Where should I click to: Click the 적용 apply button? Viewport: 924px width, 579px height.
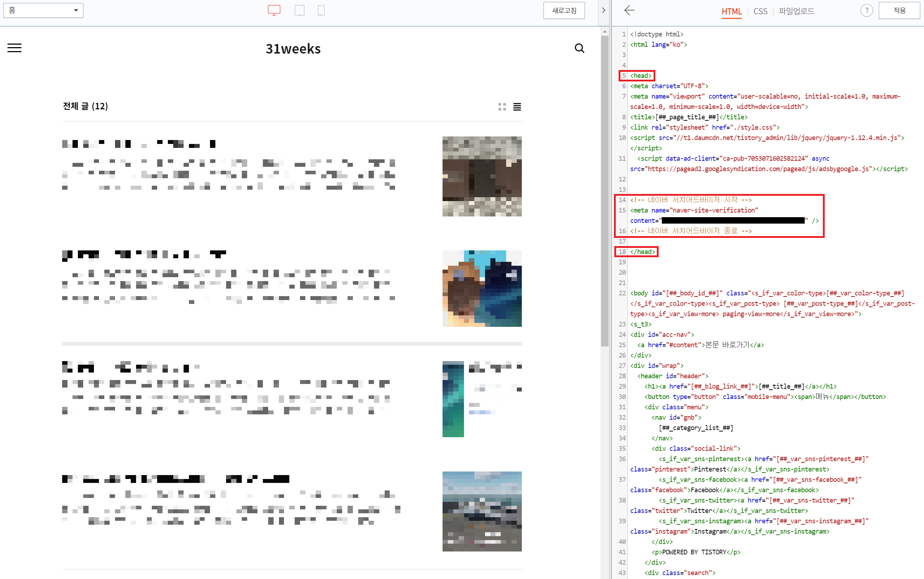tap(899, 10)
